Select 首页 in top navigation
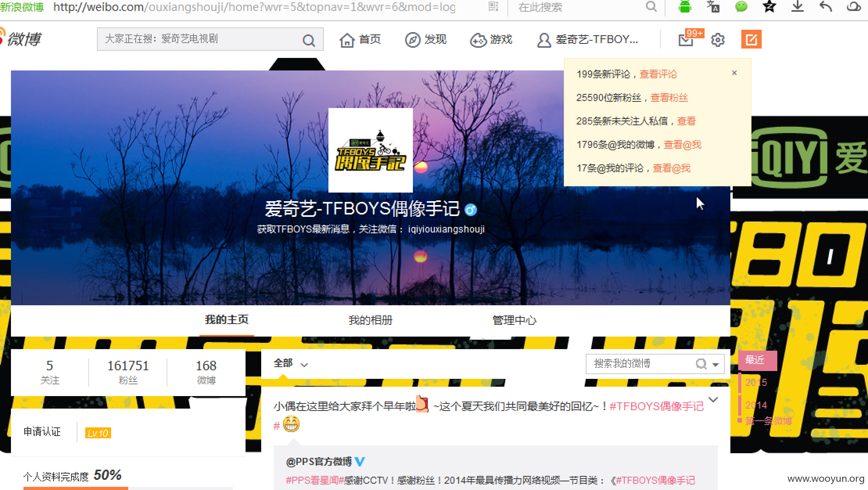Screen dimensions: 868x490 (370, 40)
